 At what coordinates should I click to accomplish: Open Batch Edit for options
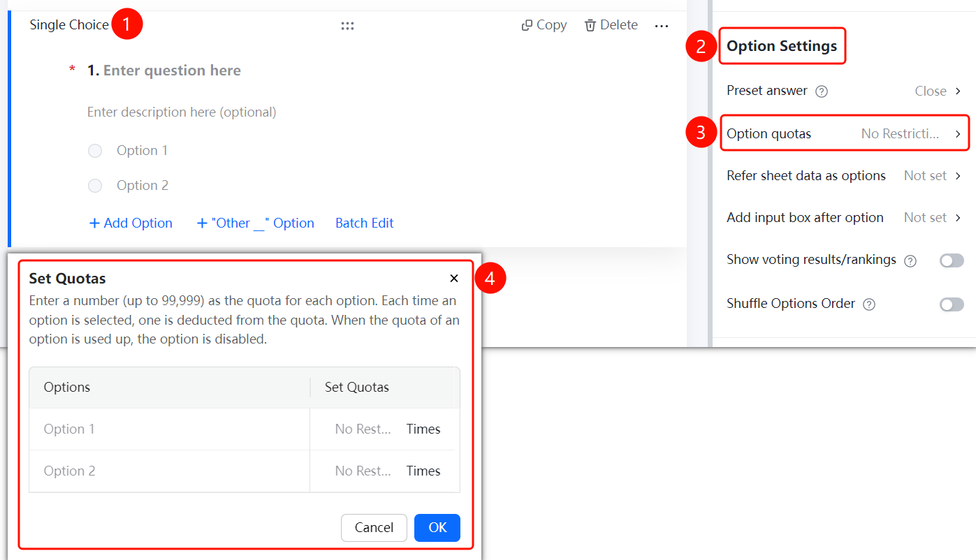[365, 223]
